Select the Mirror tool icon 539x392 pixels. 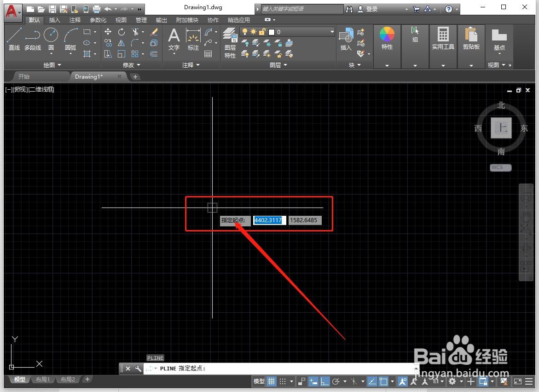[122, 43]
